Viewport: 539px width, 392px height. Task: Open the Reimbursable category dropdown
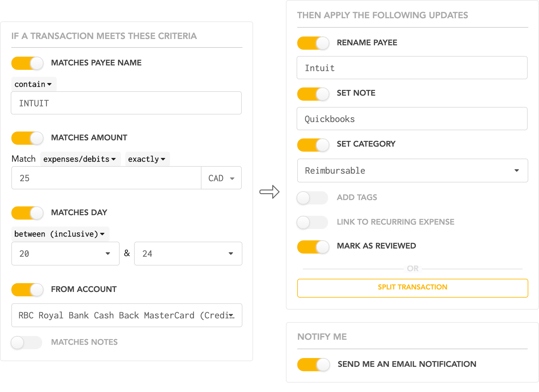413,171
